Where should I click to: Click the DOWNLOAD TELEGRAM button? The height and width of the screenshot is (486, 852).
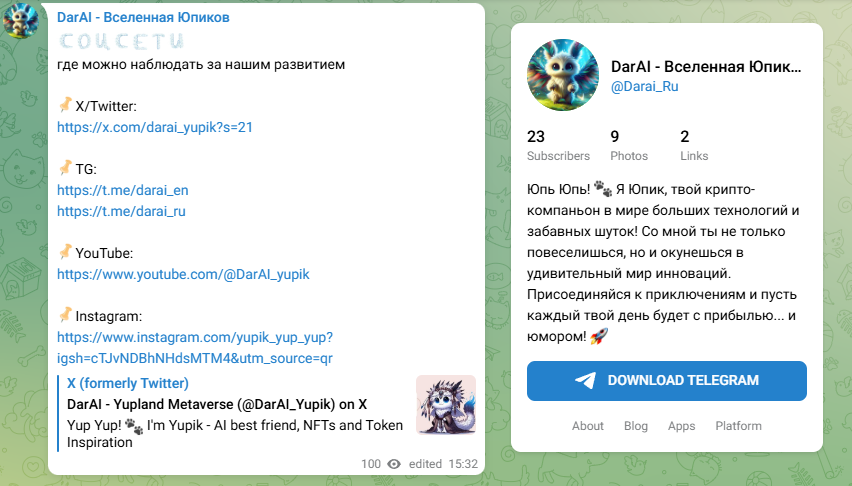click(667, 381)
